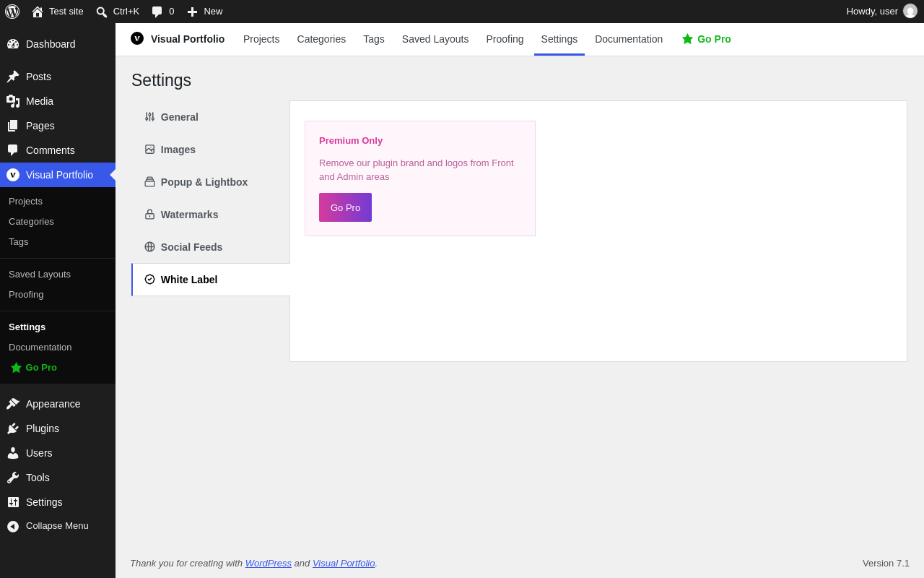Image resolution: width=924 pixels, height=578 pixels.
Task: Go to Saved Layouts top tab
Action: (x=435, y=39)
